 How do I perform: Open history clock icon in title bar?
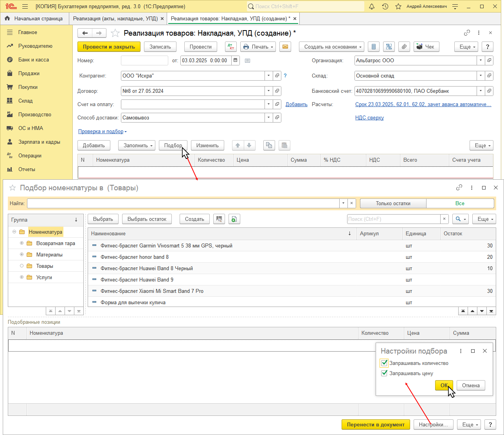click(385, 7)
